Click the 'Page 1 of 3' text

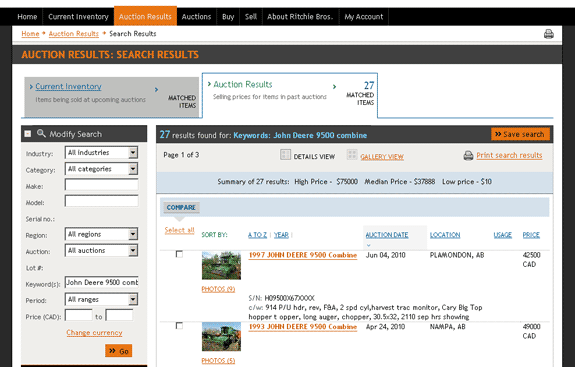point(181,155)
